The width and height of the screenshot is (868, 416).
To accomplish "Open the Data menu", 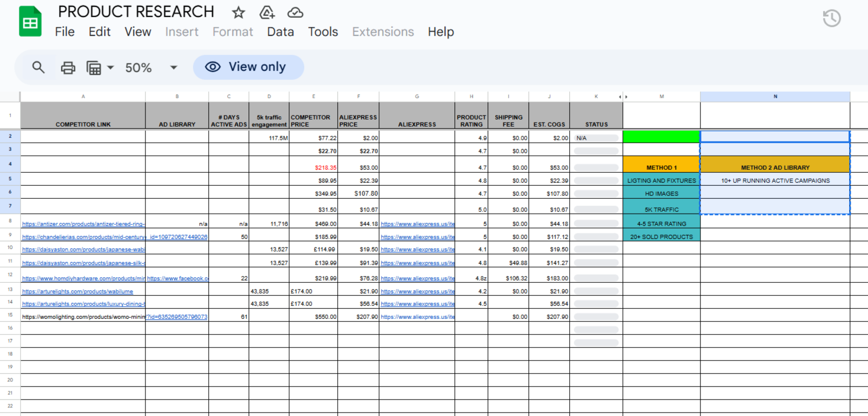I will point(280,32).
